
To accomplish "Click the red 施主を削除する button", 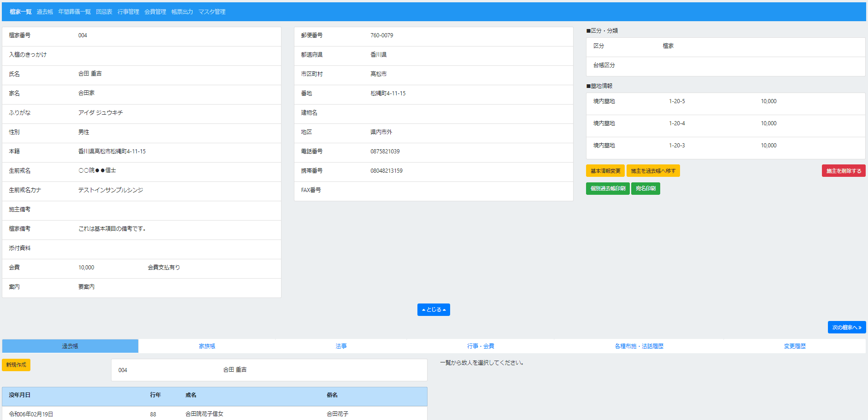I will coord(844,170).
